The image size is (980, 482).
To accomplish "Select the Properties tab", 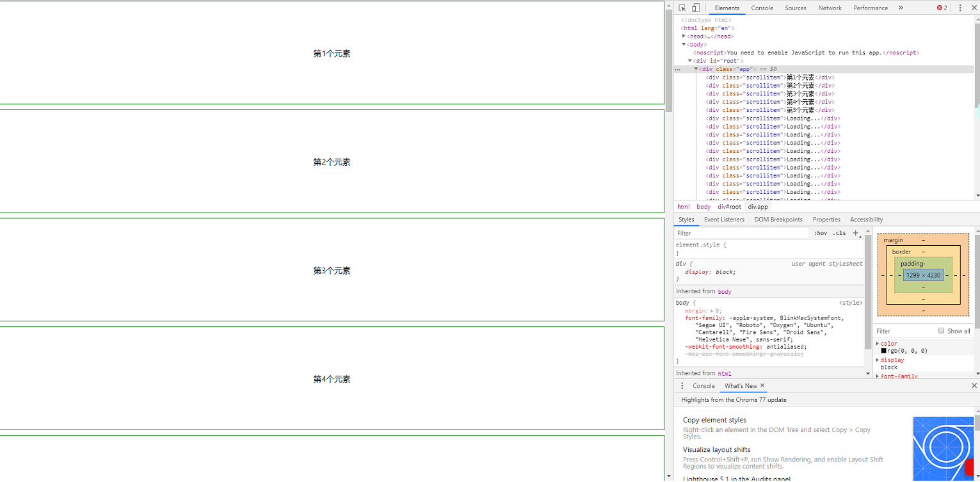I will 826,220.
